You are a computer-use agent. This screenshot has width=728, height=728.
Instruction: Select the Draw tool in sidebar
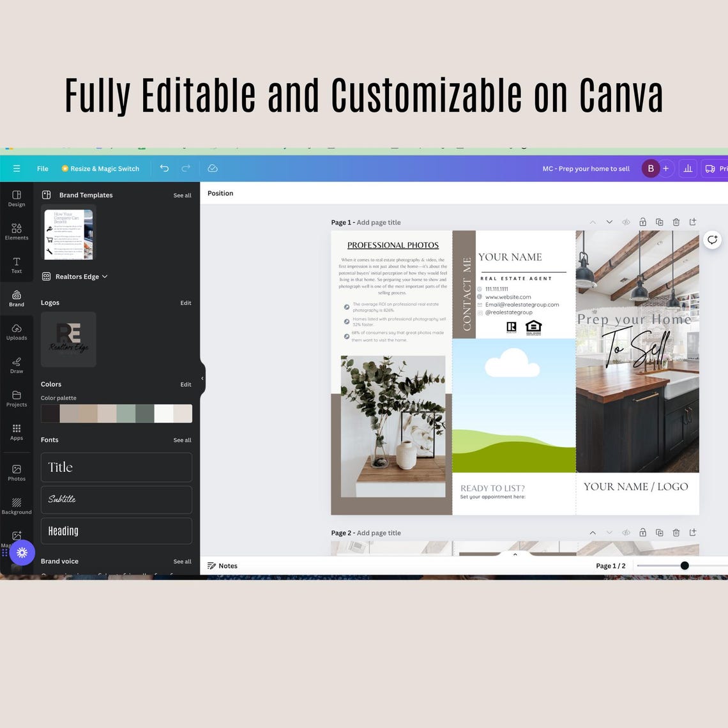click(16, 365)
